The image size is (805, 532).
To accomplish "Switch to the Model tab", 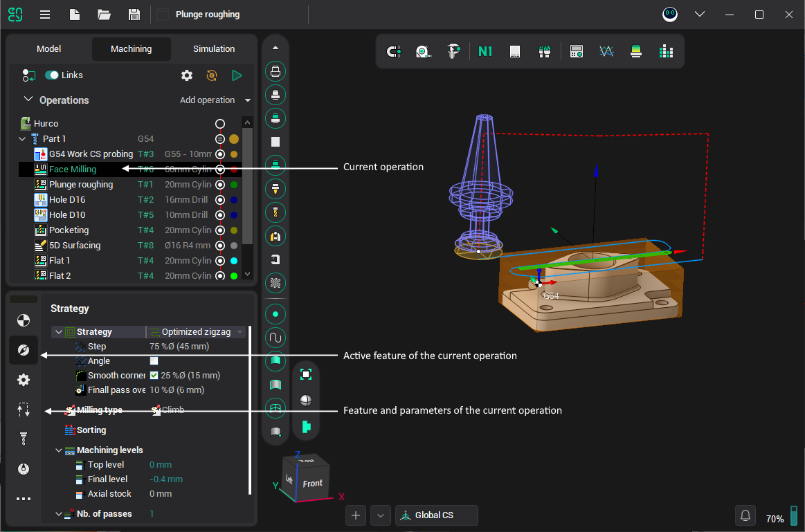I will pos(49,49).
